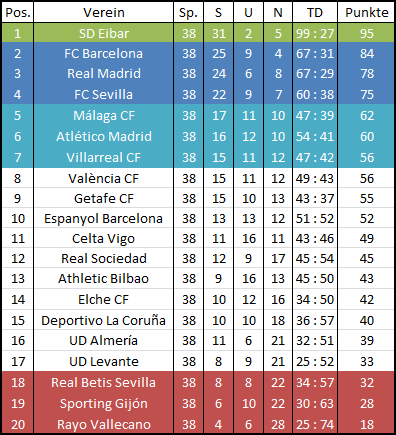Click the Punkte column header
This screenshot has width=396, height=435.
coord(366,13)
